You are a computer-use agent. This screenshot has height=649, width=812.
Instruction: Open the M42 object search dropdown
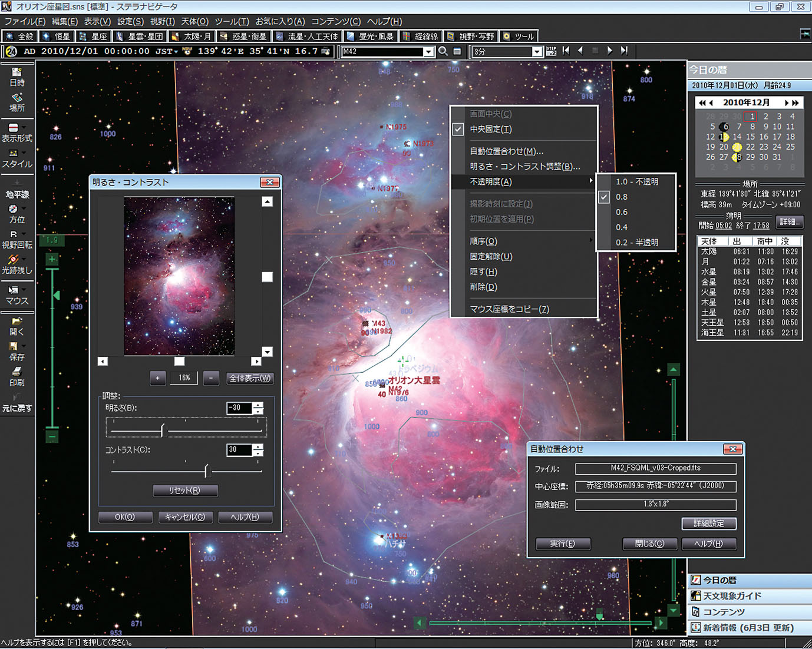428,52
